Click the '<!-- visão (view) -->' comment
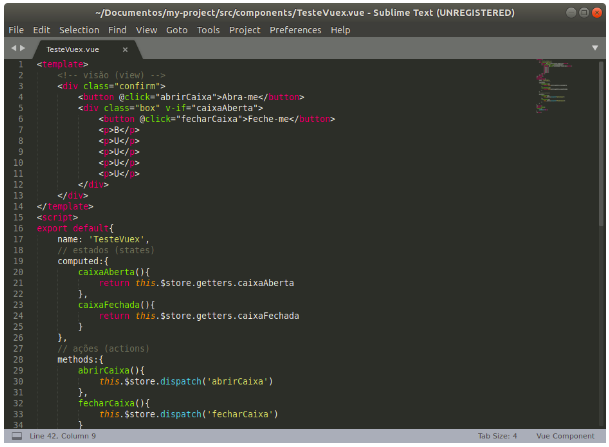 tap(111, 75)
